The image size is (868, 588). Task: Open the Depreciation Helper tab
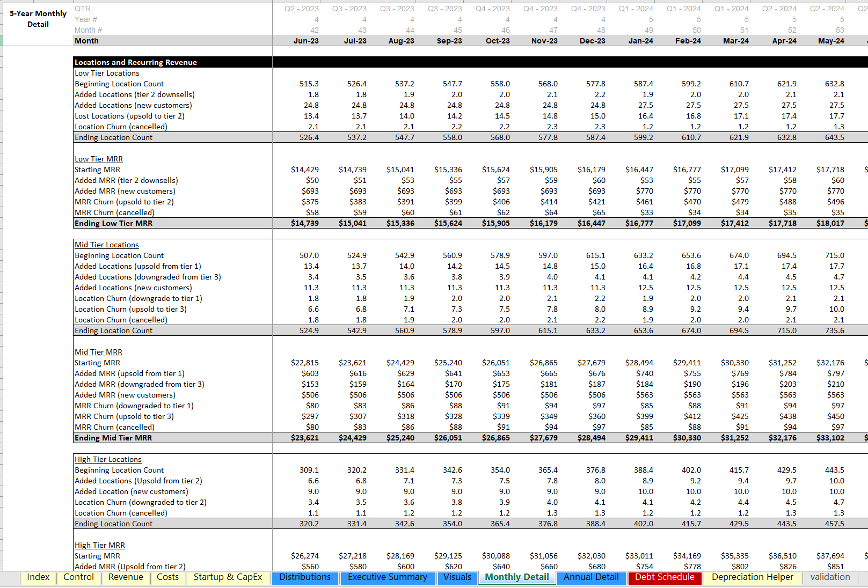point(752,577)
